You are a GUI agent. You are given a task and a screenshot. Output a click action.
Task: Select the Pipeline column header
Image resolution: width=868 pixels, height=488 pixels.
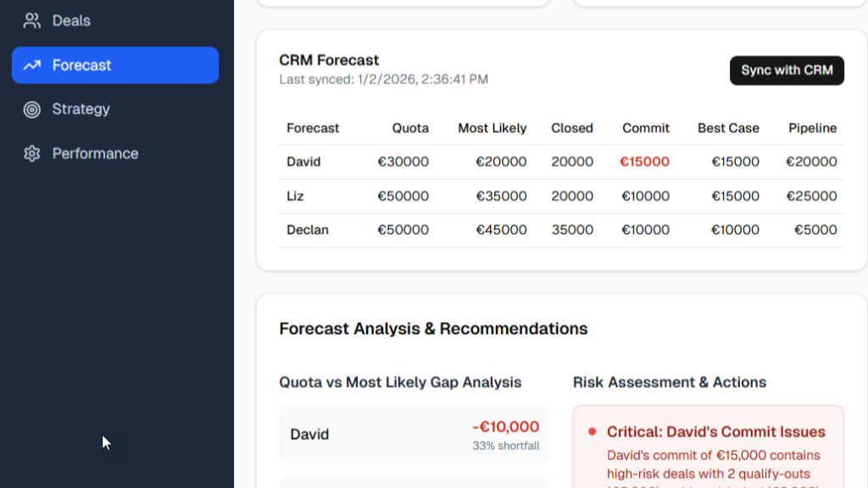(x=812, y=128)
